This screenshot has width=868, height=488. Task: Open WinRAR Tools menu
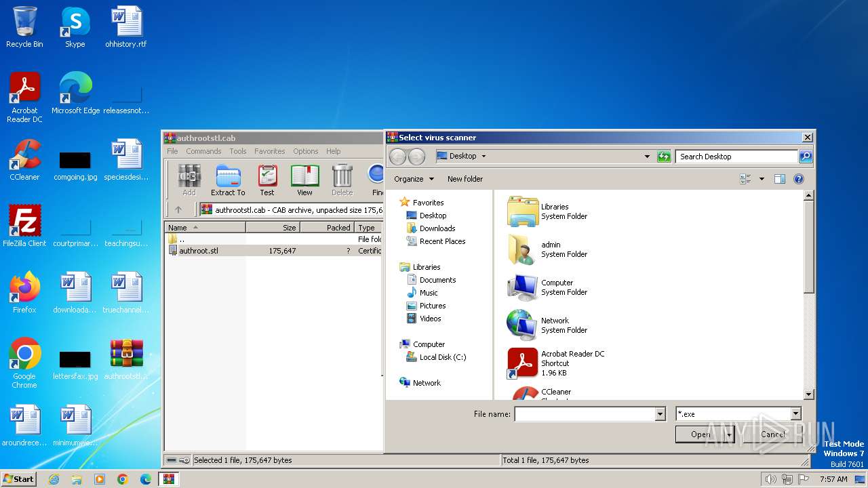[238, 151]
